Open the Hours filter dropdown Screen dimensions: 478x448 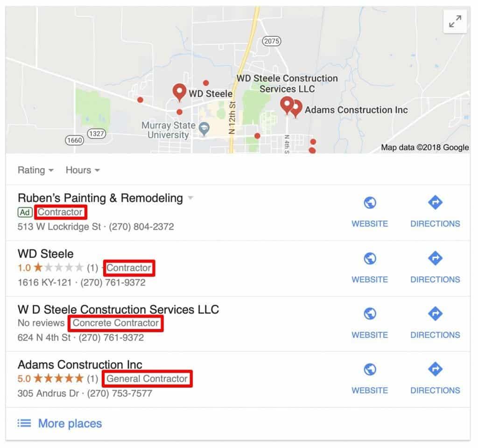point(83,170)
